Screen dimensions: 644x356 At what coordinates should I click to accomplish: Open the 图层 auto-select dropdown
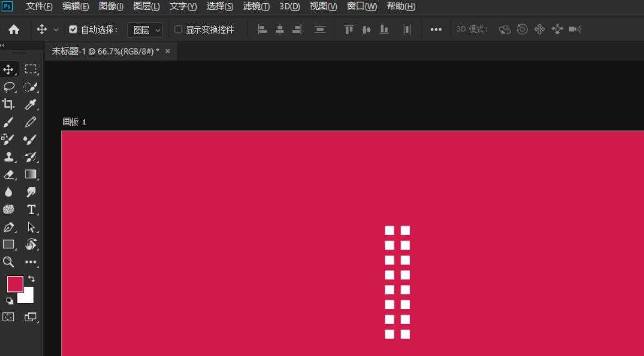point(144,29)
